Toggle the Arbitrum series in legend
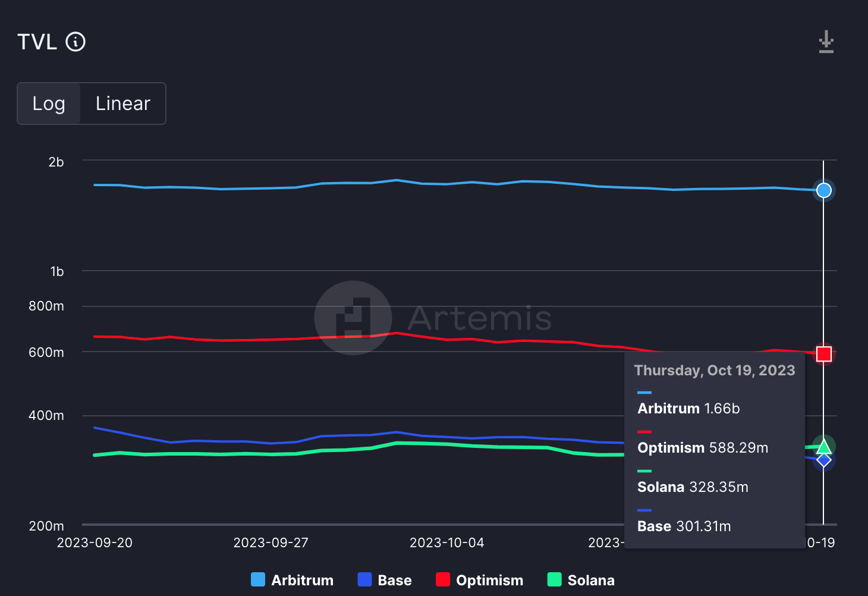This screenshot has width=868, height=596. (x=292, y=580)
